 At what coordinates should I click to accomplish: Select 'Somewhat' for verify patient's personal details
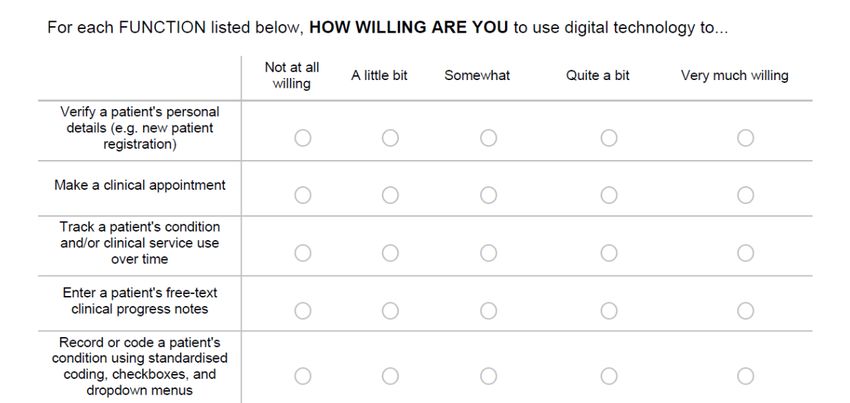pyautogui.click(x=488, y=138)
